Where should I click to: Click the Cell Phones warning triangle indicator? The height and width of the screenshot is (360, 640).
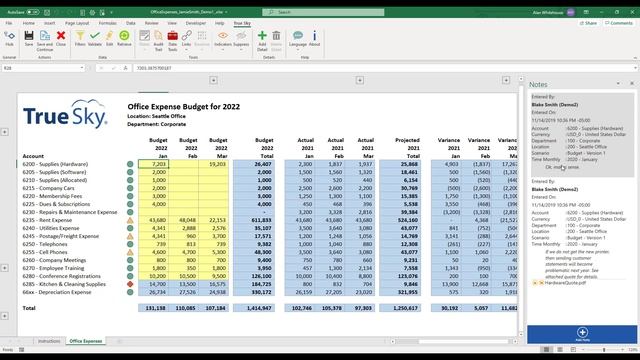[x=130, y=252]
